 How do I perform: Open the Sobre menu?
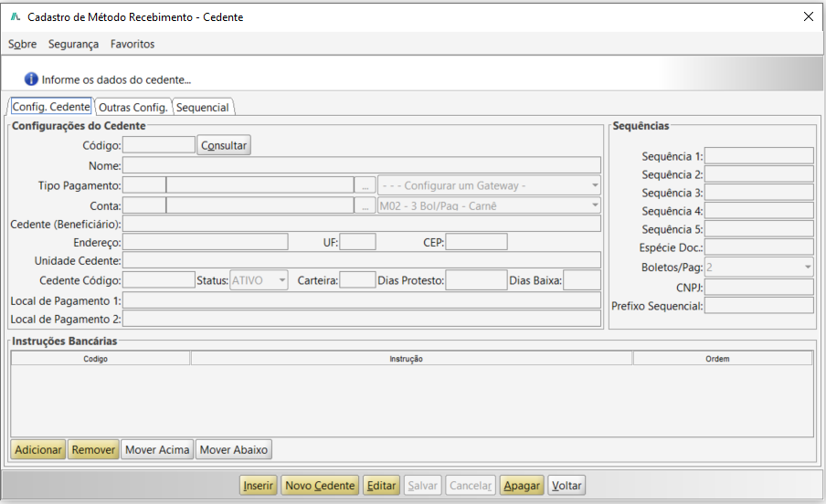point(22,44)
